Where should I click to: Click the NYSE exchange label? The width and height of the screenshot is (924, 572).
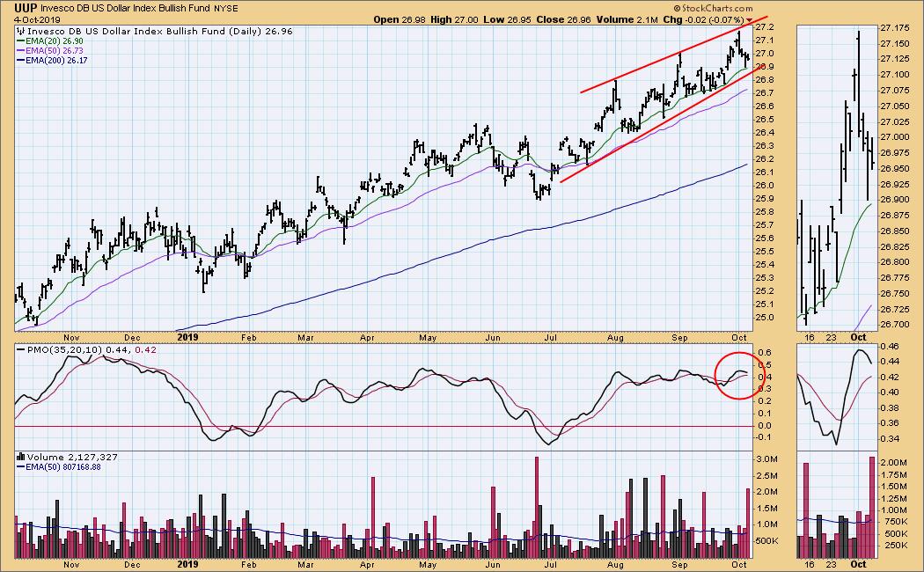coord(225,9)
